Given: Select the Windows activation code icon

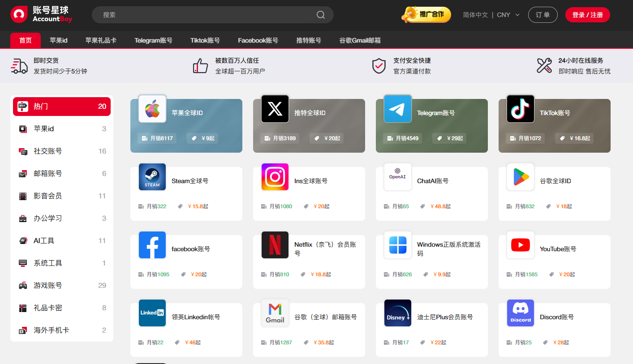Looking at the screenshot, I should click(398, 245).
